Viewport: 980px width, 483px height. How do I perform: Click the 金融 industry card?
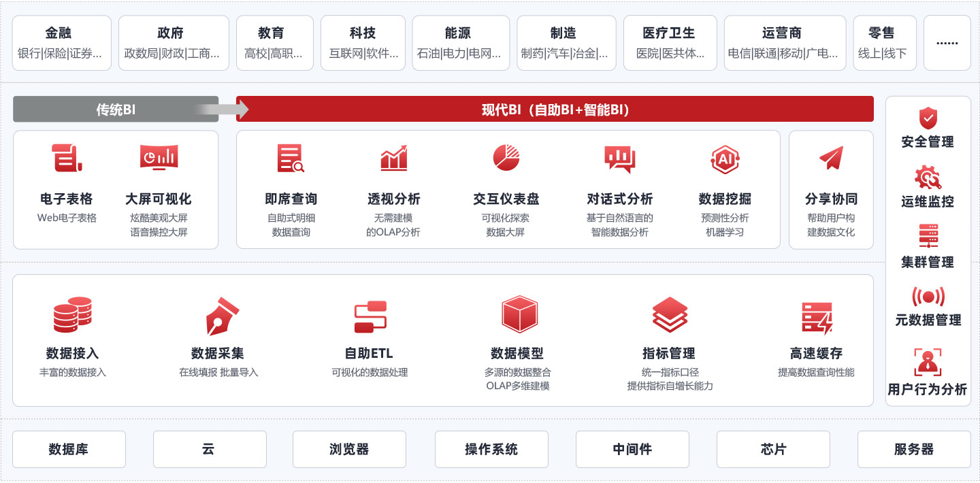click(x=61, y=42)
